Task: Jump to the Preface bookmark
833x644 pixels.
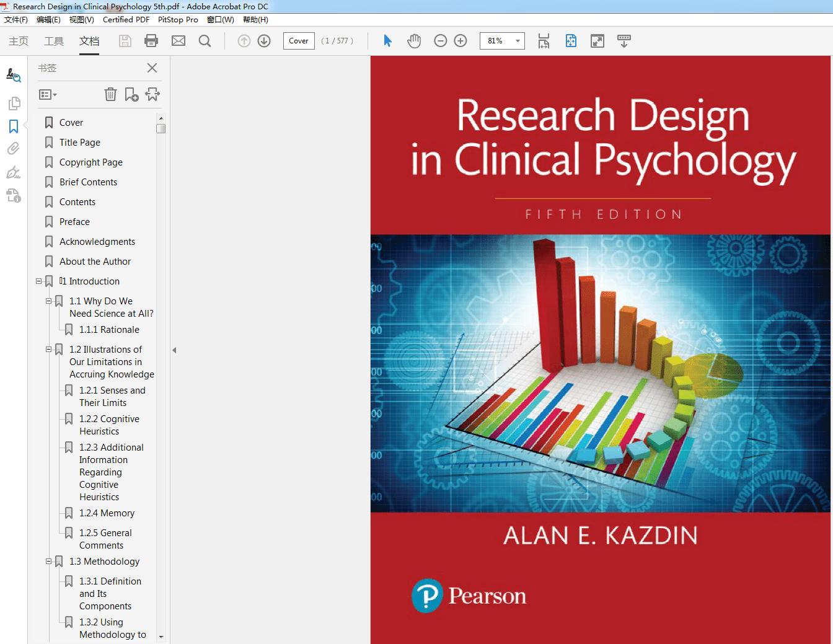Action: pos(74,222)
